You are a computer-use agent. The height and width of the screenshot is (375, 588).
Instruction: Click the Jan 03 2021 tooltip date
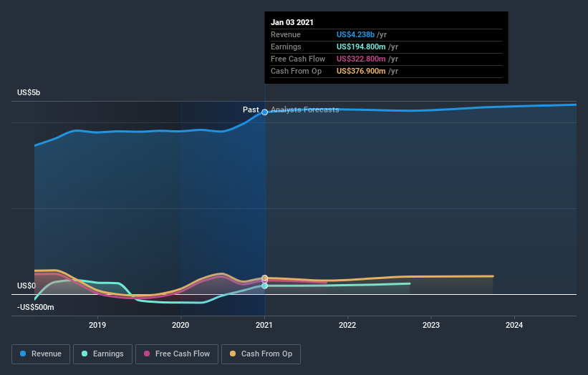pos(292,22)
